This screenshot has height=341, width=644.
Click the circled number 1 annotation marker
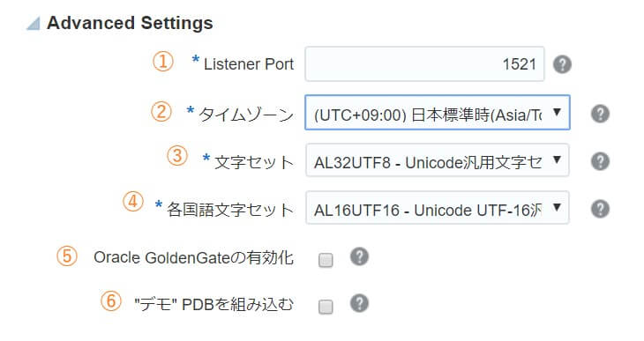[163, 62]
